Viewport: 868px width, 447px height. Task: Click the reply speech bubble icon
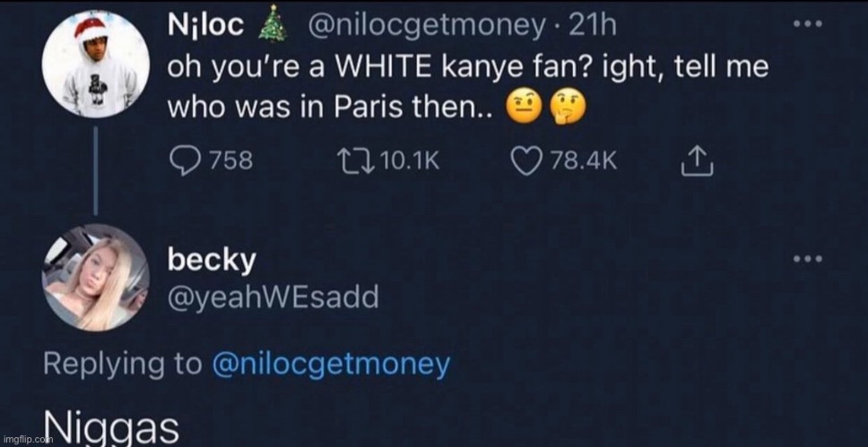pos(184,161)
